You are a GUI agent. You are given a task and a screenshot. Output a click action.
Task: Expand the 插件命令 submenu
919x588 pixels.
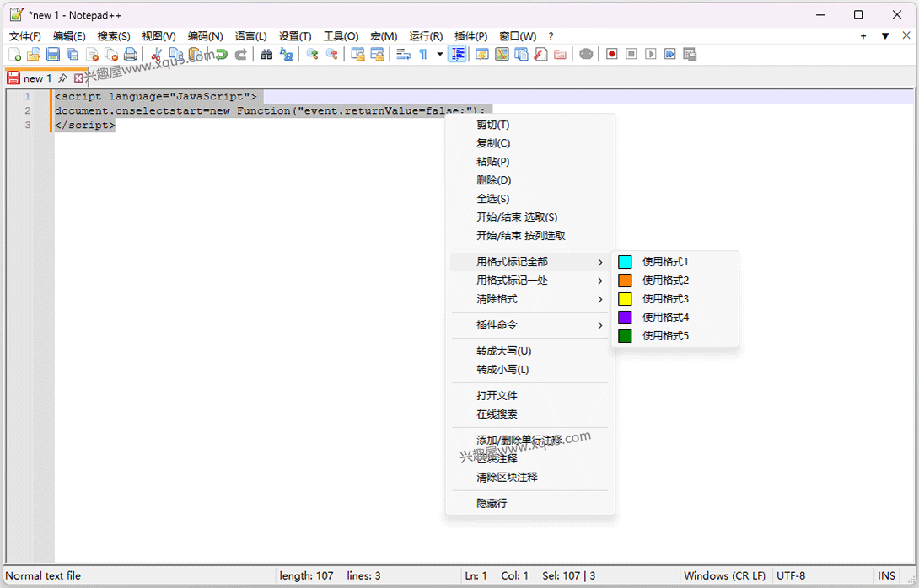(529, 325)
